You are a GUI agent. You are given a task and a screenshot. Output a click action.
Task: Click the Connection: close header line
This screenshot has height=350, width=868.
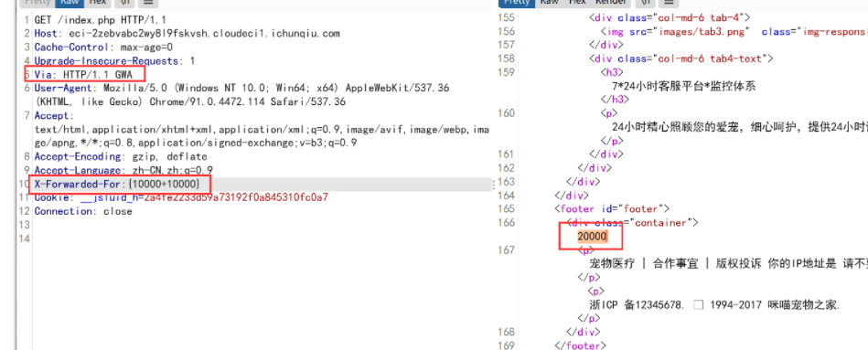(x=83, y=211)
